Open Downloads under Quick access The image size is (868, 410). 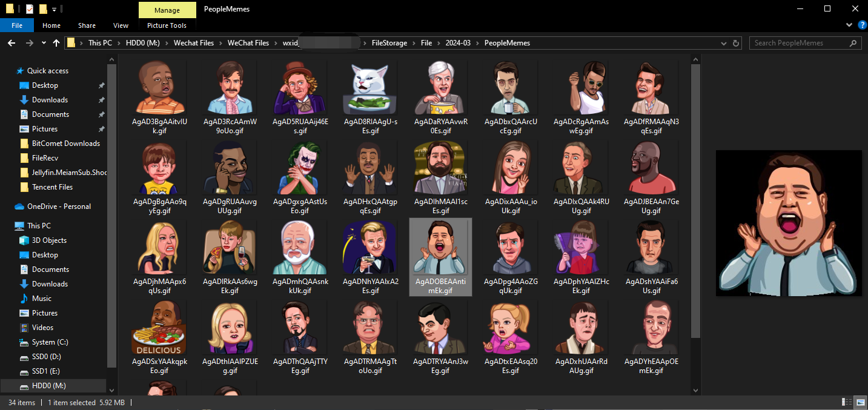pyautogui.click(x=50, y=100)
